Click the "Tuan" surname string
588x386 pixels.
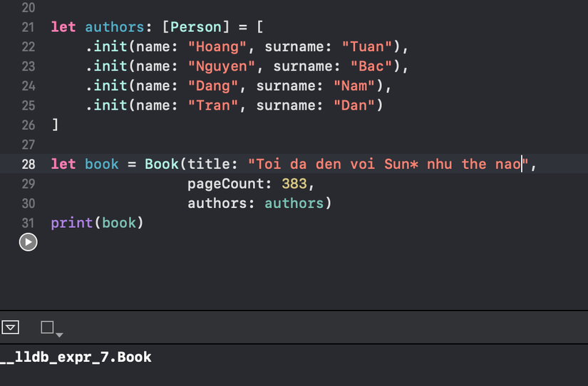(x=367, y=47)
